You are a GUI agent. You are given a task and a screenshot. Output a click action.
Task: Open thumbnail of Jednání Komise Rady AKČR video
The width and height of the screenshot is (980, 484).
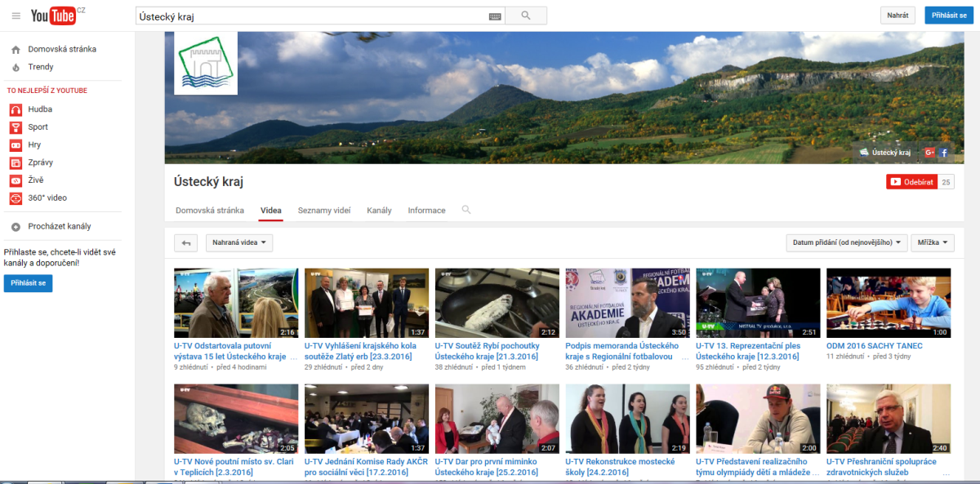[367, 419]
